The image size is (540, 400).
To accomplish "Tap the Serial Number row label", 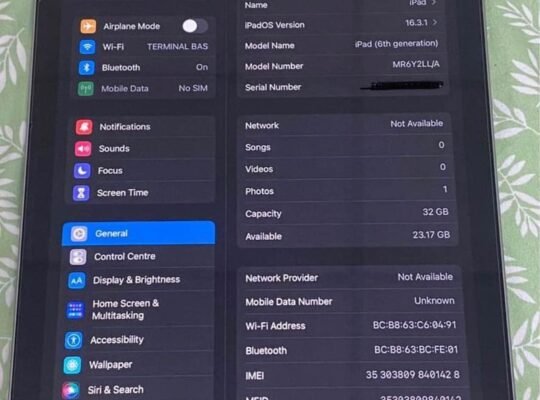I will 273,88.
